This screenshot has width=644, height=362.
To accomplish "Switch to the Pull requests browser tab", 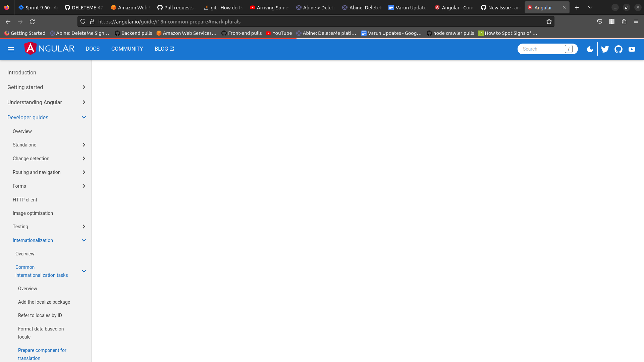I will coord(175,7).
